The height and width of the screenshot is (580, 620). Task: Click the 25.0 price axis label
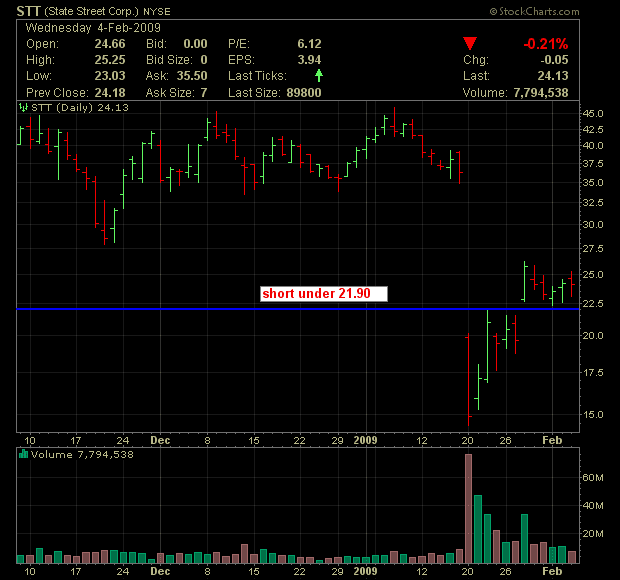tap(593, 274)
